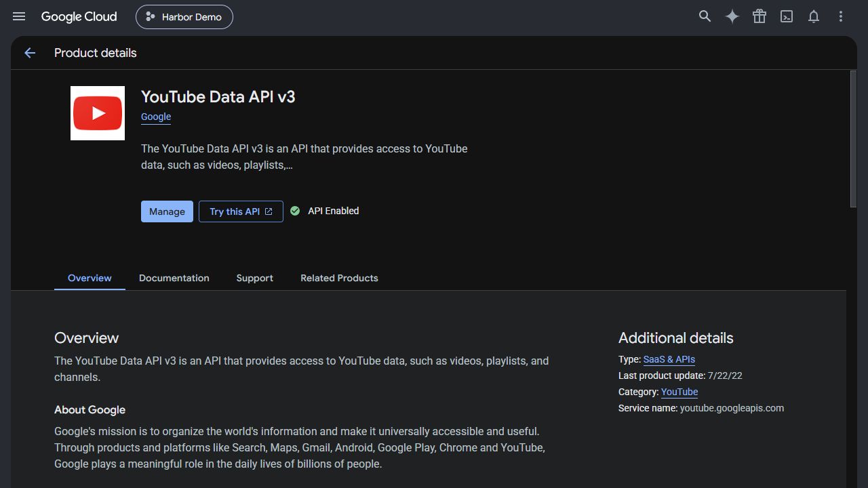Open Gemini AI sparkle assistant
Viewport: 868px width, 488px height.
click(x=732, y=16)
